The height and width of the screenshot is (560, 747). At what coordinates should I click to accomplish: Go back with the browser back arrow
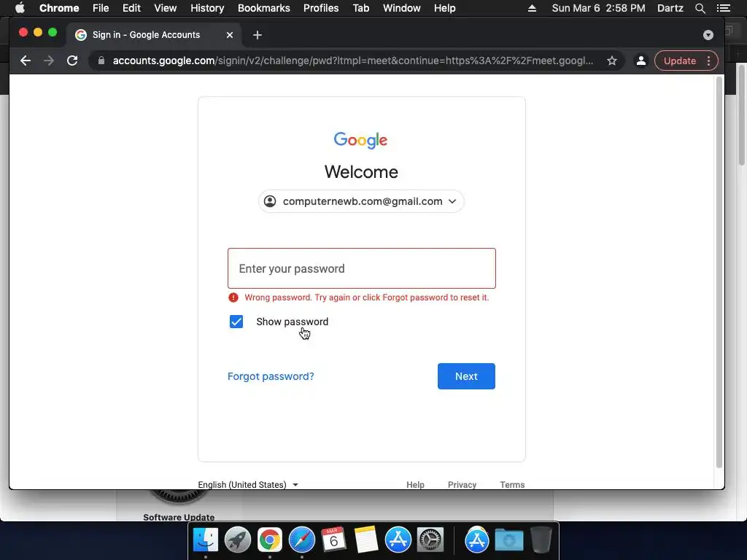click(x=26, y=61)
